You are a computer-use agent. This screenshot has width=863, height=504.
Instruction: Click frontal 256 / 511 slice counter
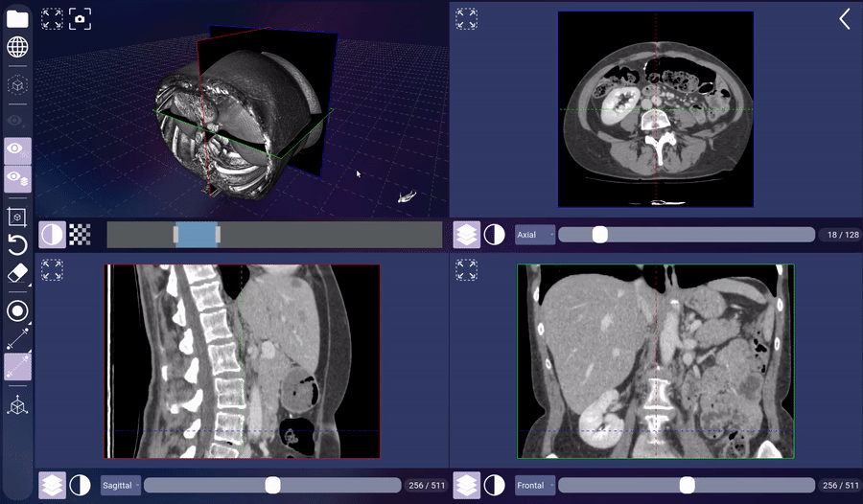click(840, 485)
